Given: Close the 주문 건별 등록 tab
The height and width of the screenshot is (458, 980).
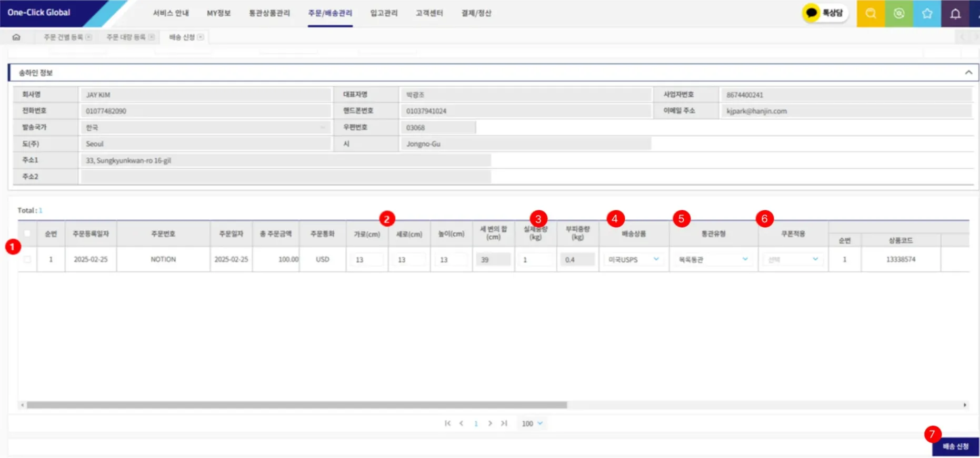Looking at the screenshot, I should click(88, 37).
